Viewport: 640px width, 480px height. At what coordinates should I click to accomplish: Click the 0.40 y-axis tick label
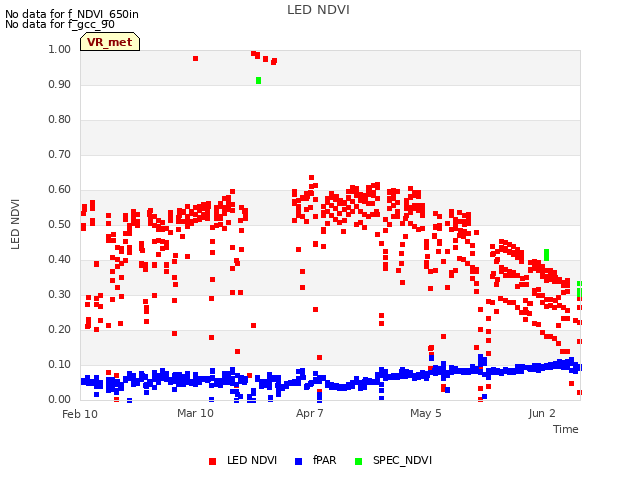pyautogui.click(x=59, y=260)
